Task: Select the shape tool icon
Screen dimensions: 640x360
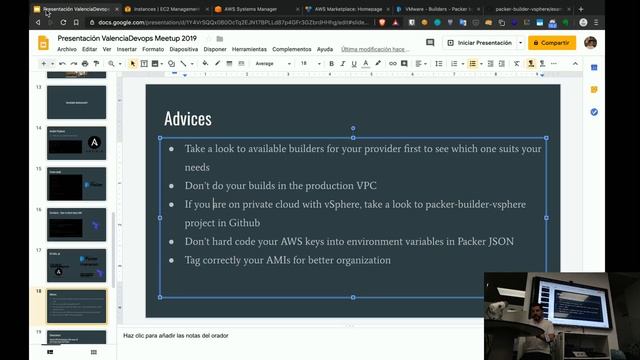Action: tap(171, 64)
